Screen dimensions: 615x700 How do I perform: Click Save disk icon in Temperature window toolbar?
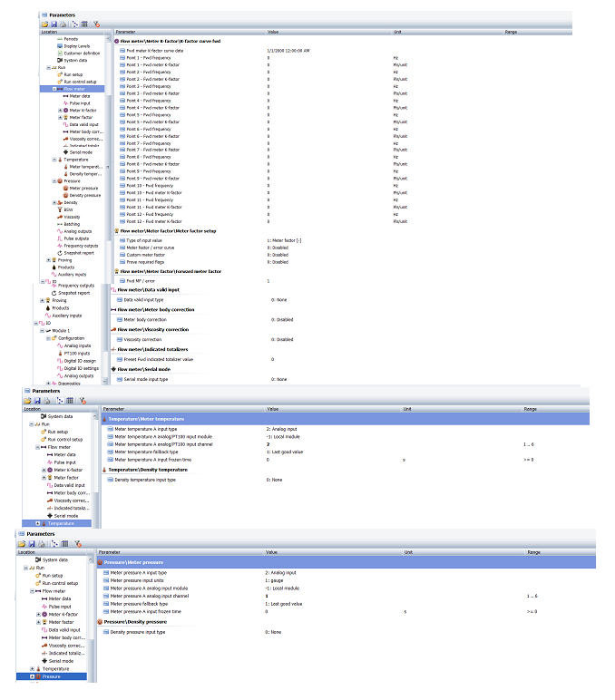point(37,401)
